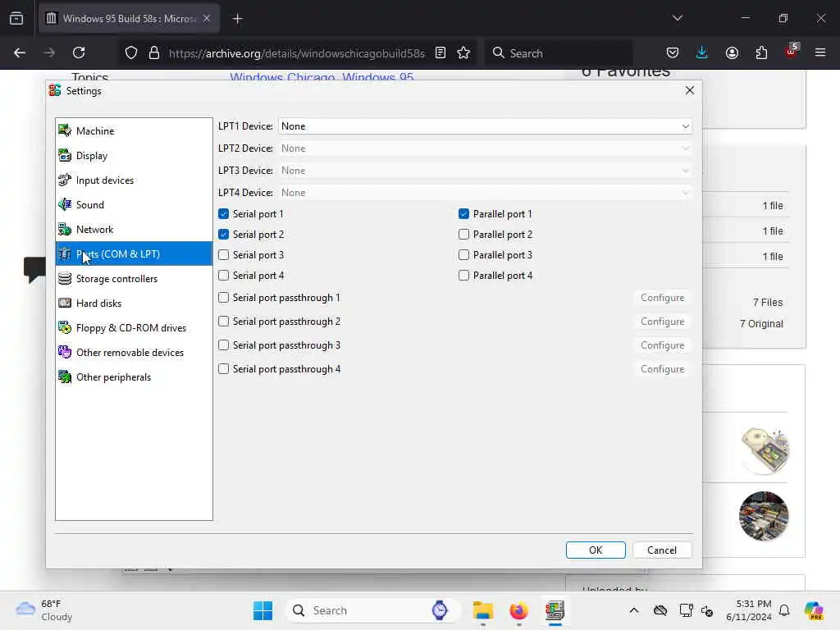Configure Serial port passthrough 2

click(663, 322)
